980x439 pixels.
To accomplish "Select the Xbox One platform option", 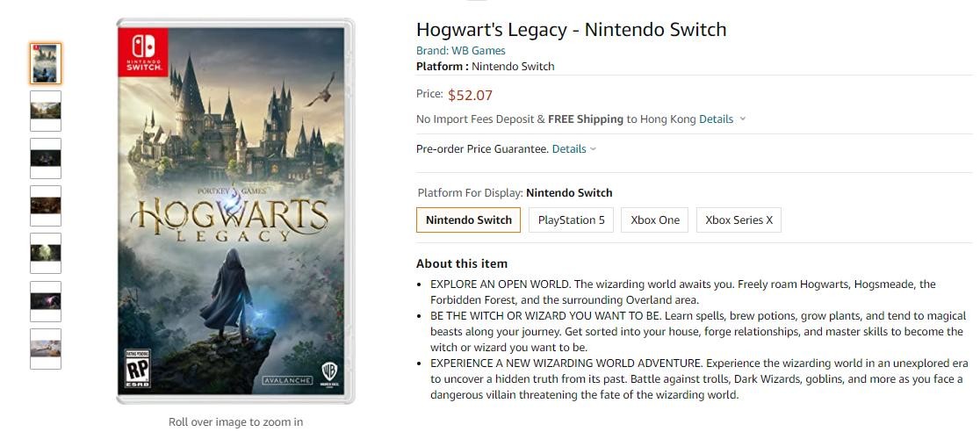I will tap(655, 220).
